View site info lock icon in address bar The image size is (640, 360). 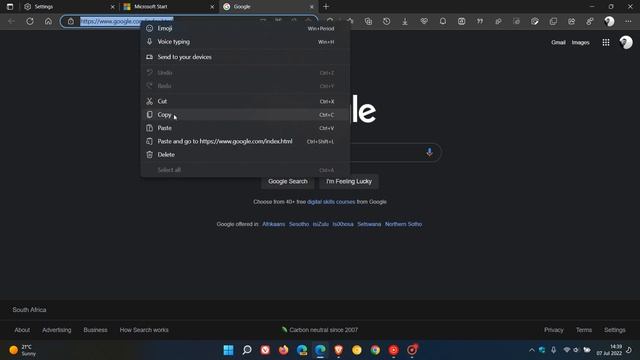(x=71, y=21)
